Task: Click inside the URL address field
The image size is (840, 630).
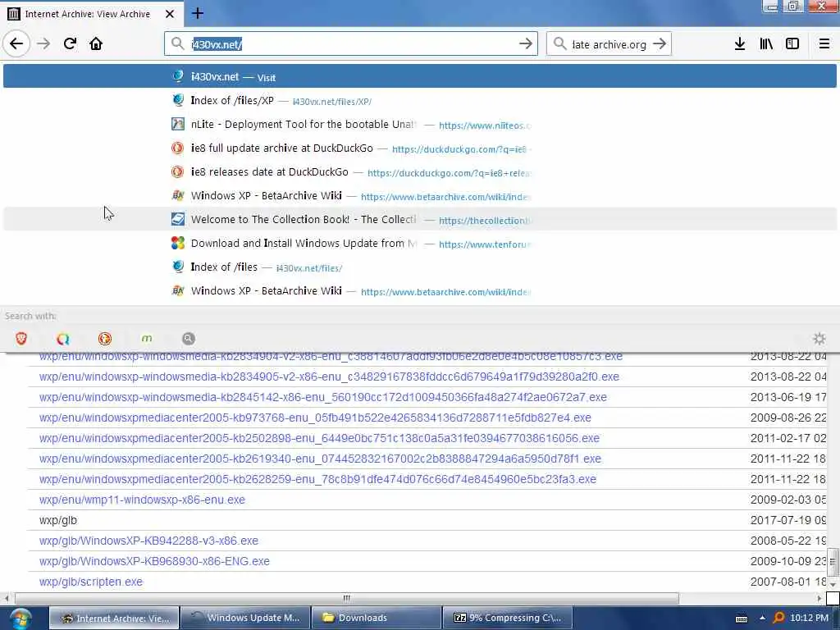Action: click(351, 44)
